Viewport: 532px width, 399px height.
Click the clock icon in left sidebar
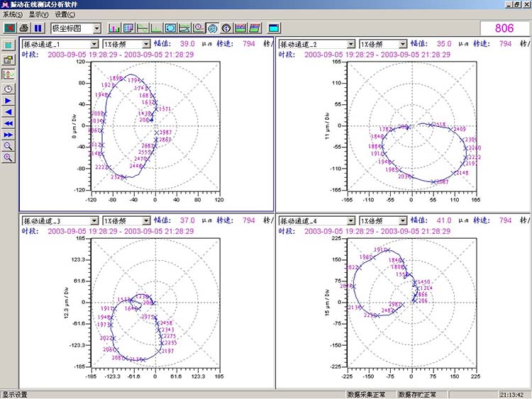coord(9,89)
